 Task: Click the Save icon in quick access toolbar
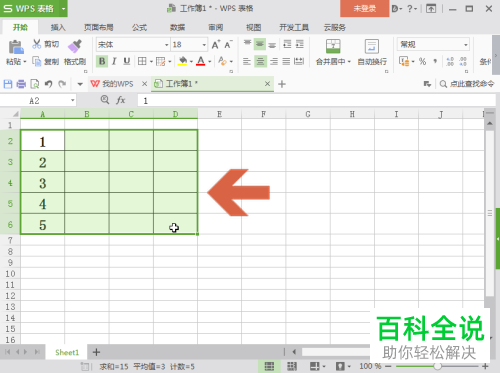click(x=8, y=84)
